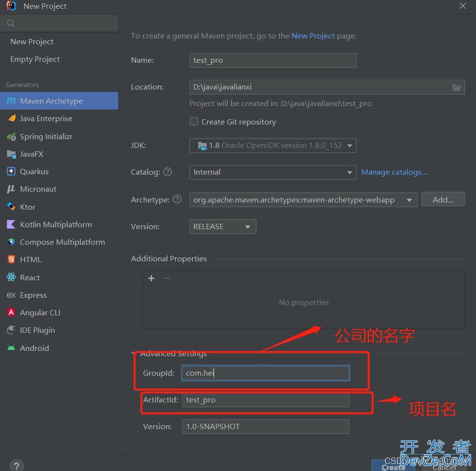Image resolution: width=476 pixels, height=471 pixels.
Task: Click the search magnifier icon
Action: (x=11, y=23)
